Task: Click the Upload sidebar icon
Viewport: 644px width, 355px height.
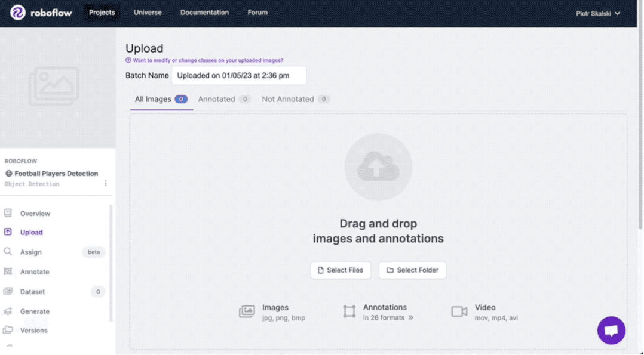Action: point(8,232)
